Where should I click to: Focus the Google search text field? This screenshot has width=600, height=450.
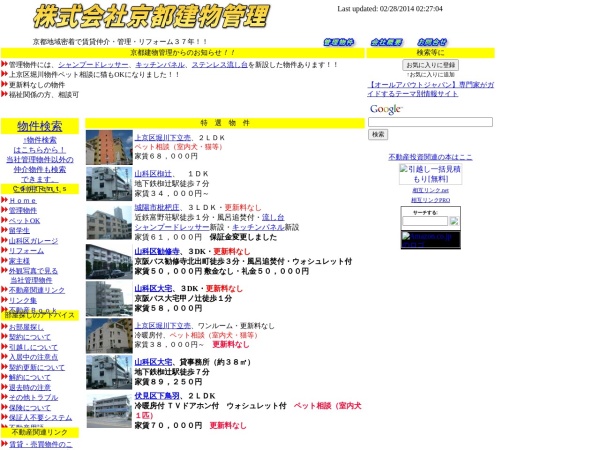[430, 122]
